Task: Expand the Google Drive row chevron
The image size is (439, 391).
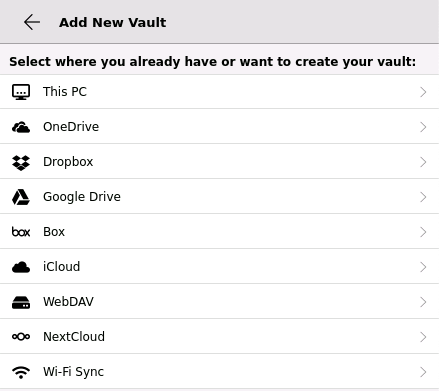Action: pos(423,197)
